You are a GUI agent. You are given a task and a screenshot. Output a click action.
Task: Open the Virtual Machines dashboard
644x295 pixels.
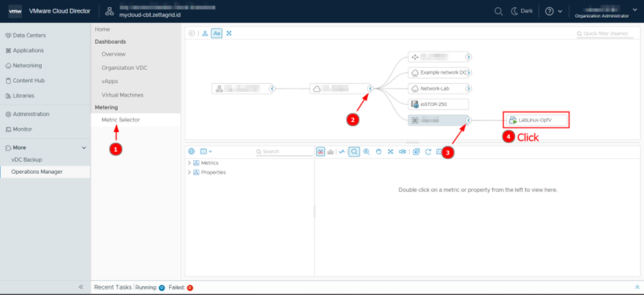pyautogui.click(x=123, y=94)
